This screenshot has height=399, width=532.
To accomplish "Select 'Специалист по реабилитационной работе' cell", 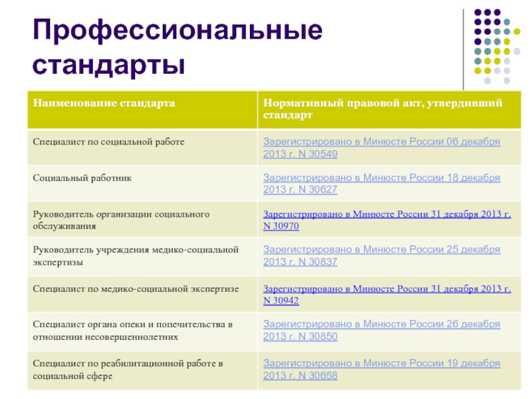I will tap(142, 370).
